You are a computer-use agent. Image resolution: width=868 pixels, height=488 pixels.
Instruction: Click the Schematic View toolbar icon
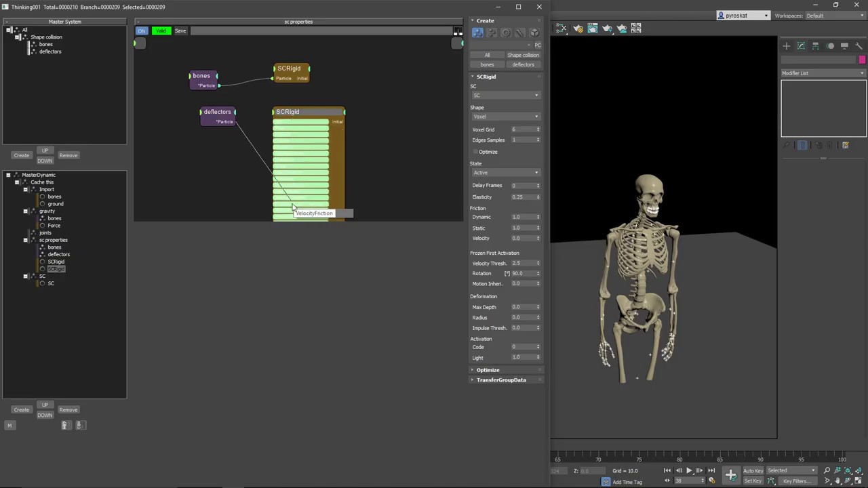(x=562, y=28)
